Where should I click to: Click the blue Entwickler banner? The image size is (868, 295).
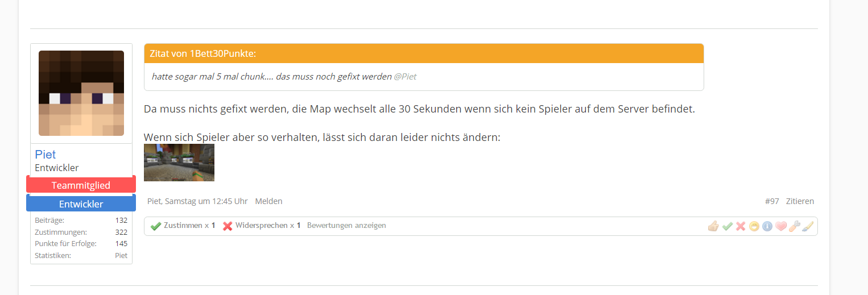[x=81, y=203]
